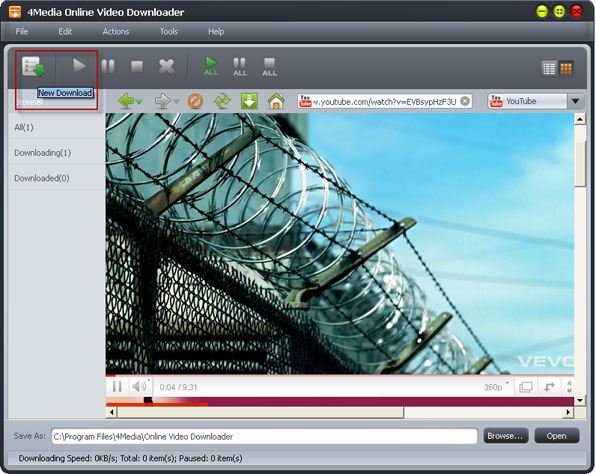
Task: Pause all downloads
Action: pos(240,67)
